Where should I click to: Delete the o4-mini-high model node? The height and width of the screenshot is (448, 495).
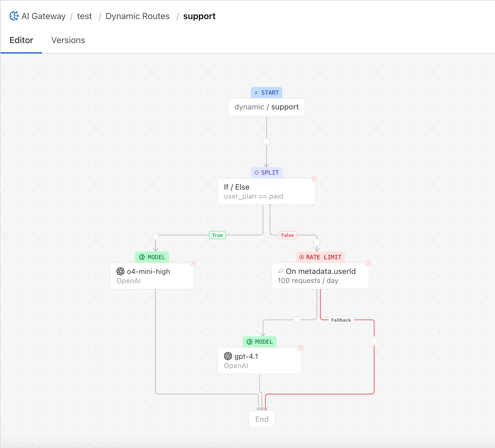pyautogui.click(x=193, y=263)
